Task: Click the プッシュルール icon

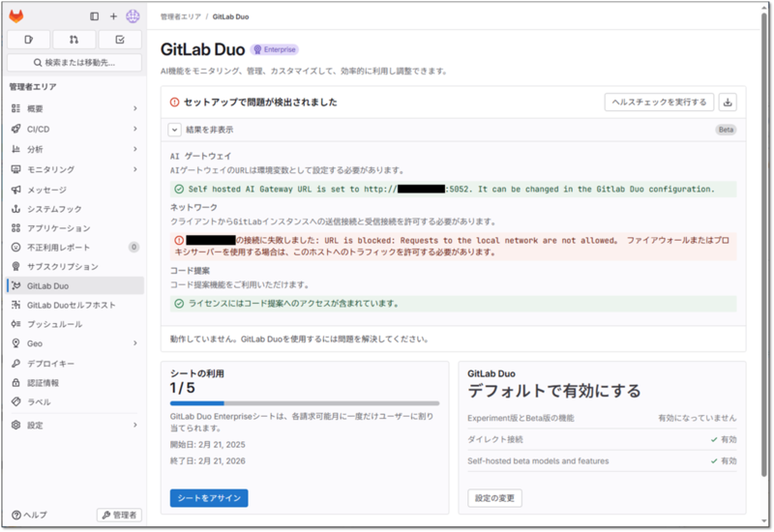Action: pos(15,324)
